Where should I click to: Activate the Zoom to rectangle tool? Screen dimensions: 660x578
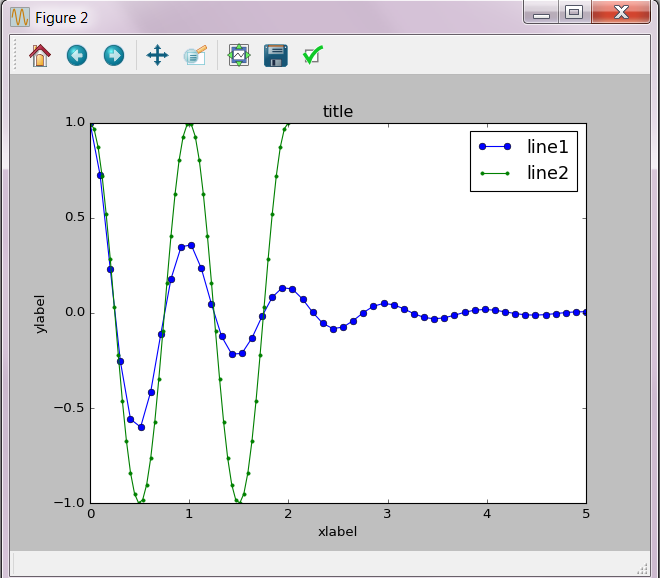195,55
